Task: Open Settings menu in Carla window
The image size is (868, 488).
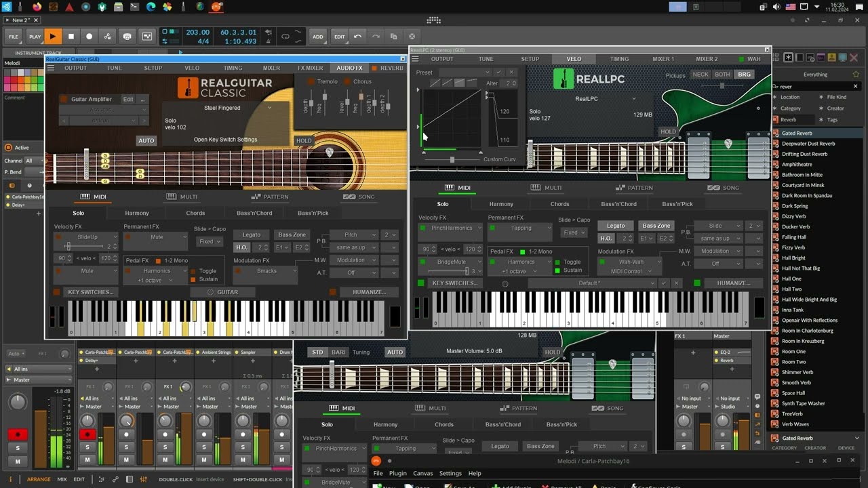Action: [x=450, y=474]
